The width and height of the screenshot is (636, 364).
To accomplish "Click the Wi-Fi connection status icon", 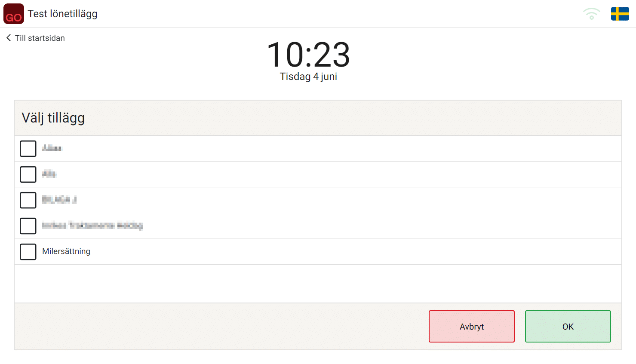I will (592, 14).
